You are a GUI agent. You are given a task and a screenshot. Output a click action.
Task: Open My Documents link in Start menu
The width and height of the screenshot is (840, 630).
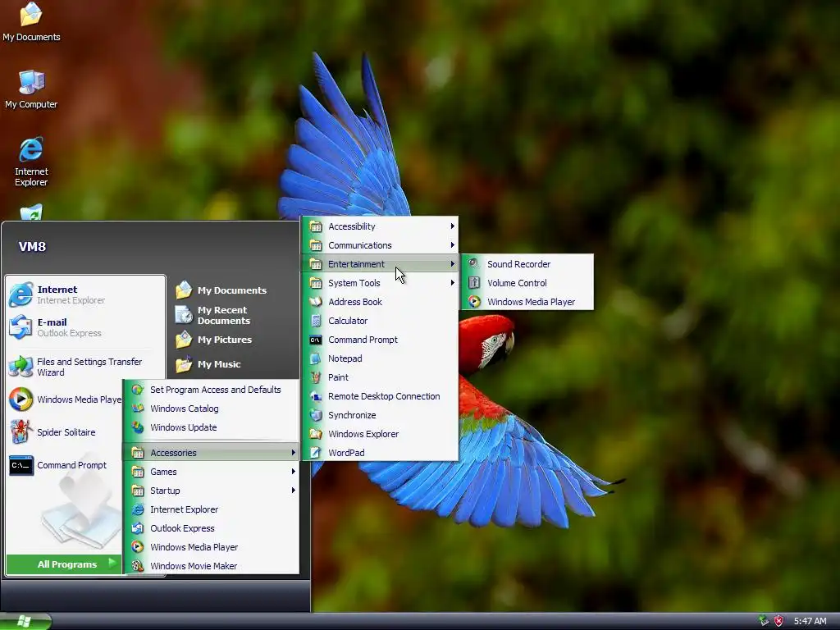(221, 290)
